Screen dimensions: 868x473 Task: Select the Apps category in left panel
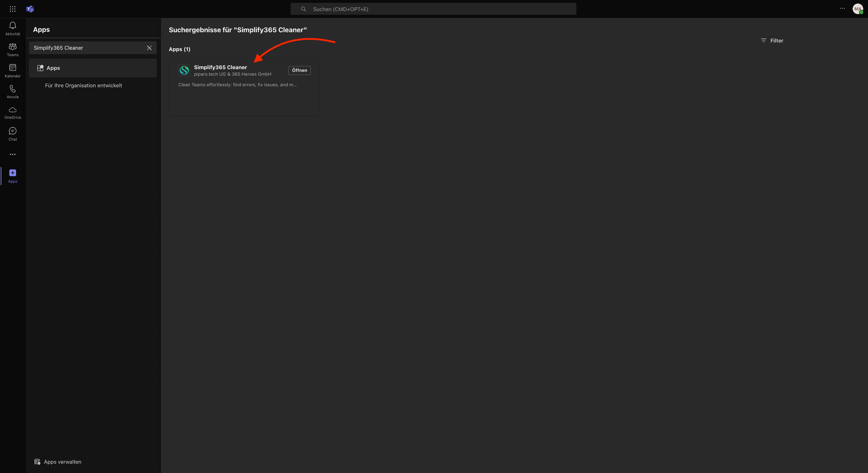tap(93, 68)
